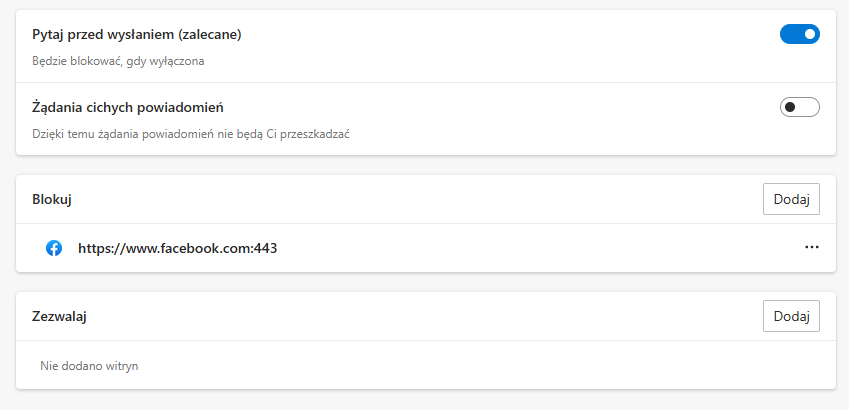Click the Zezwalaj section heading
The image size is (849, 410).
(60, 316)
